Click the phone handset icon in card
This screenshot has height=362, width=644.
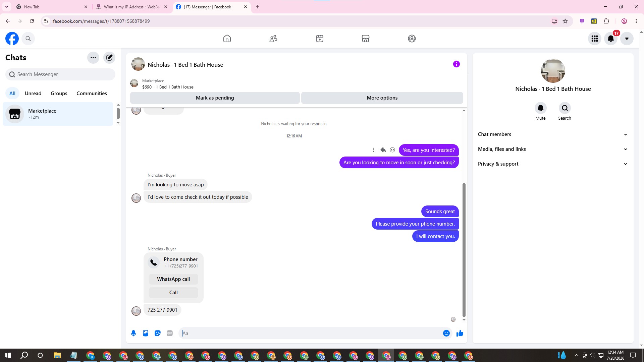154,262
